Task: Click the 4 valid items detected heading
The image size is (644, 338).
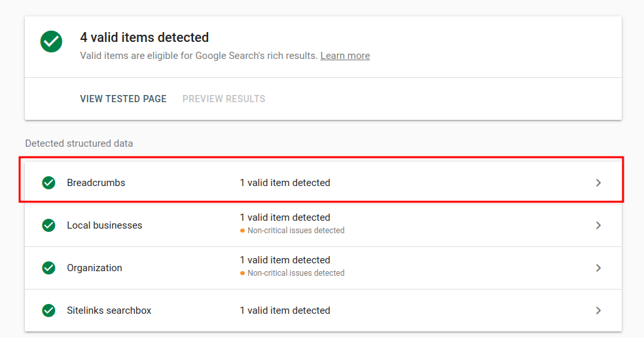Action: point(145,37)
